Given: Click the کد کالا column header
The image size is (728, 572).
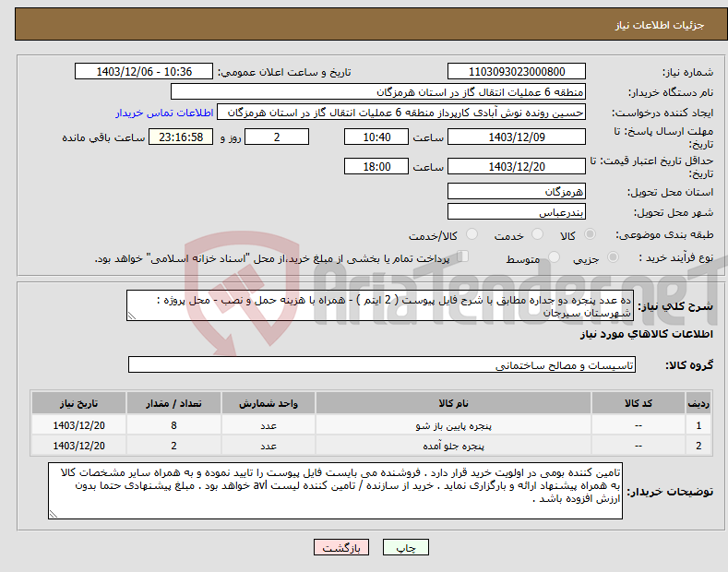Looking at the screenshot, I should (638, 403).
